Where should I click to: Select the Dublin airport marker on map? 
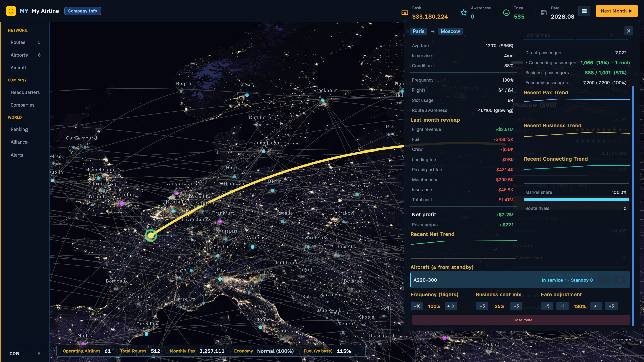point(53,181)
